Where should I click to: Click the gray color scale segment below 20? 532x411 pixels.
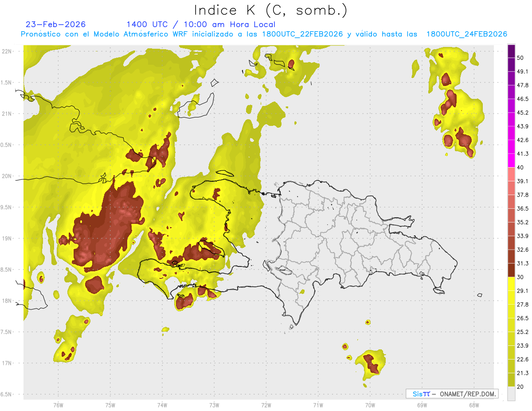511,394
